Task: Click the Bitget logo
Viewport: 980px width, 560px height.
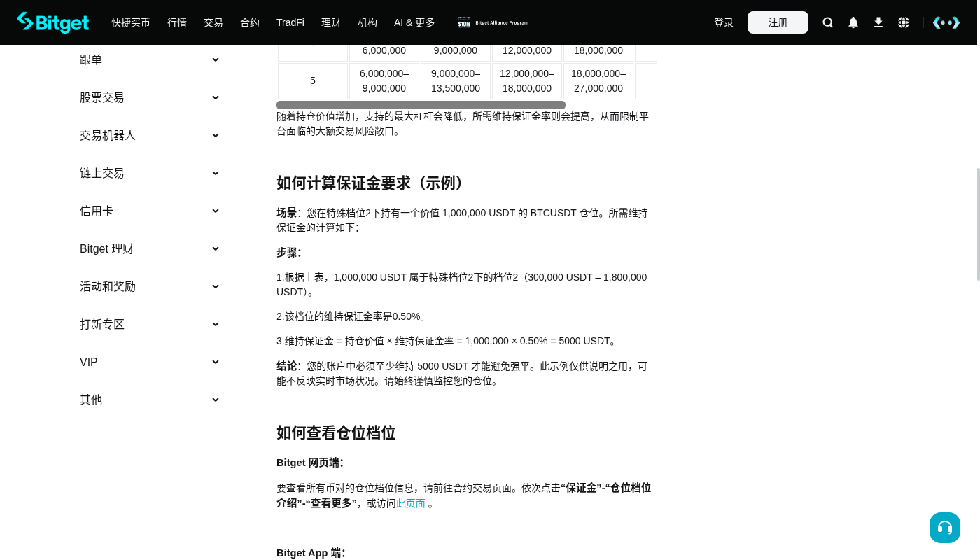Action: tap(53, 22)
